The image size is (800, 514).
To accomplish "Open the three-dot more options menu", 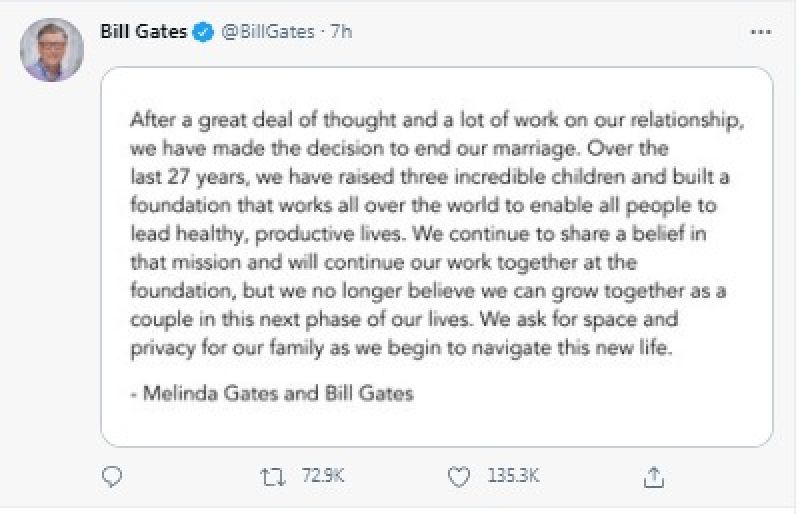I will click(760, 33).
